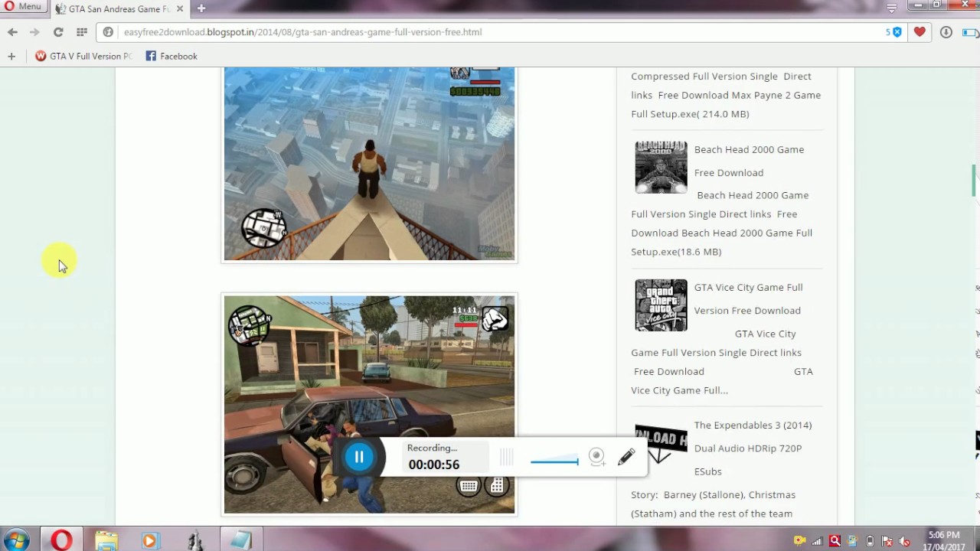This screenshot has width=980, height=551.
Task: Open Facebook bookmark
Action: click(171, 56)
